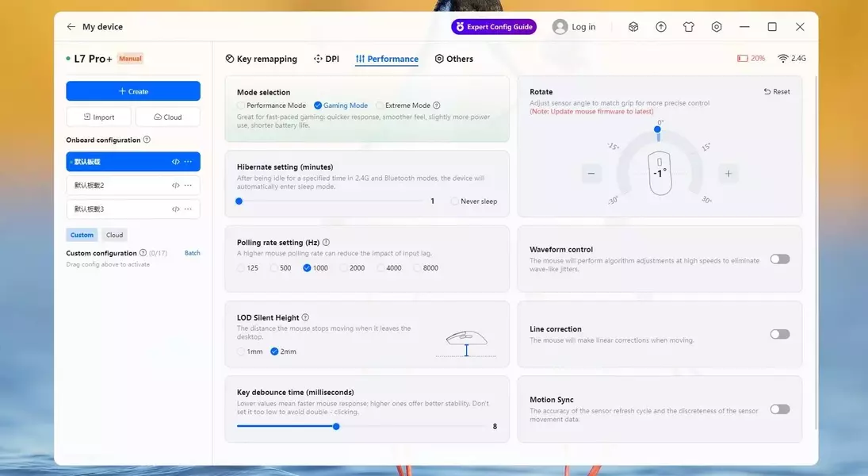The width and height of the screenshot is (868, 476).
Task: Choose the 1mm LOD height option
Action: click(x=242, y=351)
